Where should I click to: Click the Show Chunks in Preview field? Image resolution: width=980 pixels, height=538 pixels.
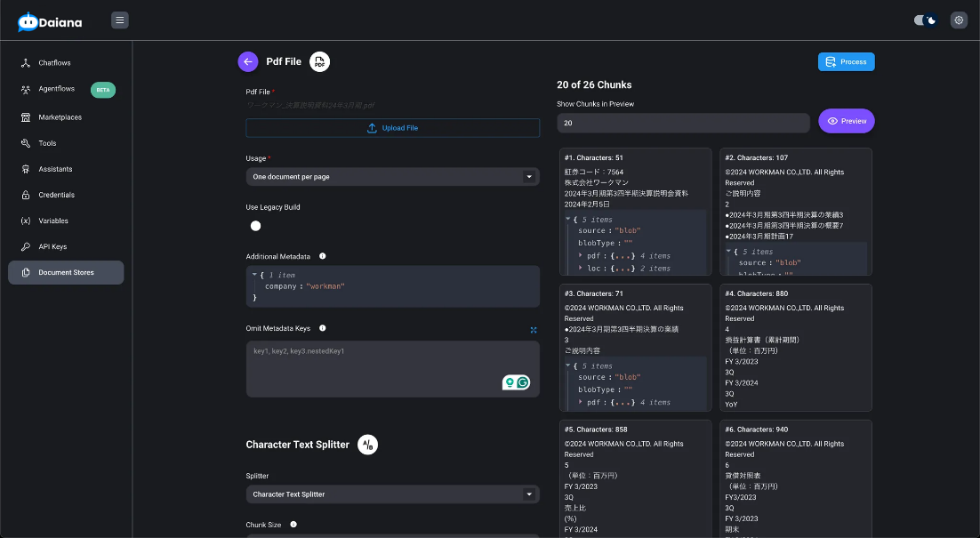[x=683, y=123]
